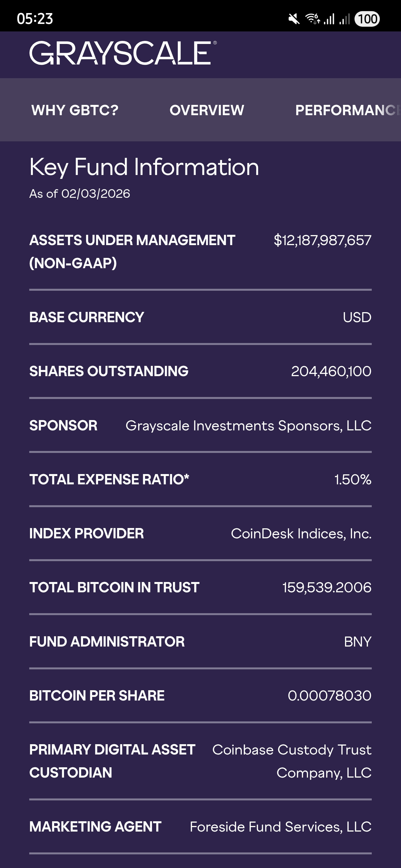Tap Foreside Fund Services, LLC

pyautogui.click(x=280, y=827)
